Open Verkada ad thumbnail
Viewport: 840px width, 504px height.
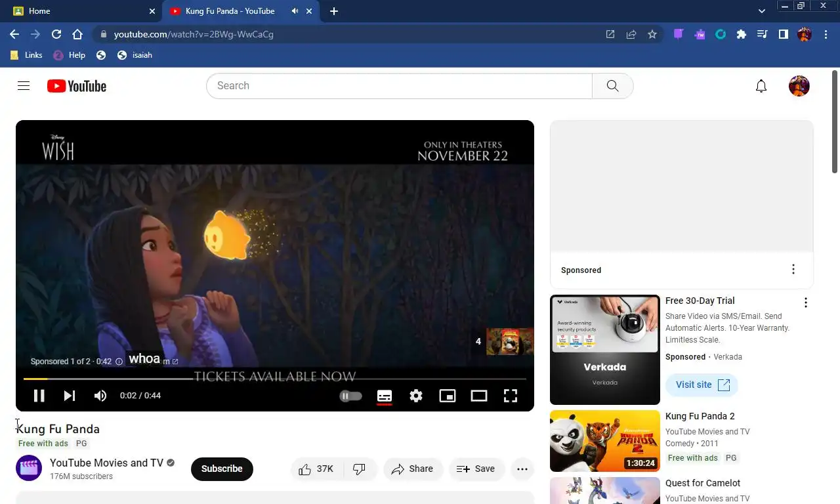(x=604, y=350)
